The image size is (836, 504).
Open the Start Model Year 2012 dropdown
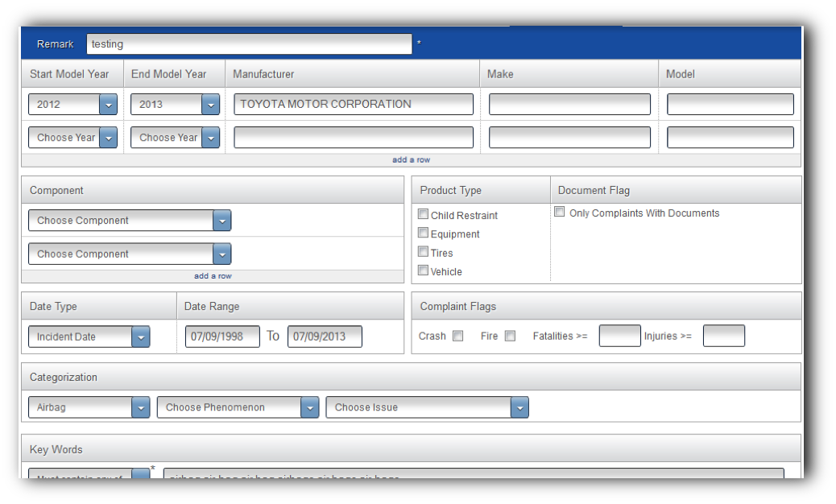click(x=72, y=105)
